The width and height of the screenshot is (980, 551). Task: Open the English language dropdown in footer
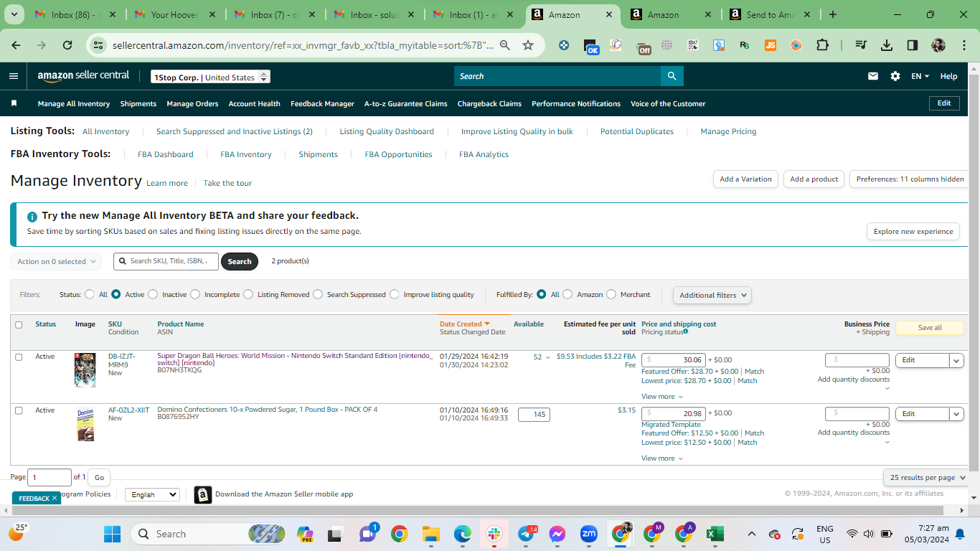point(152,494)
